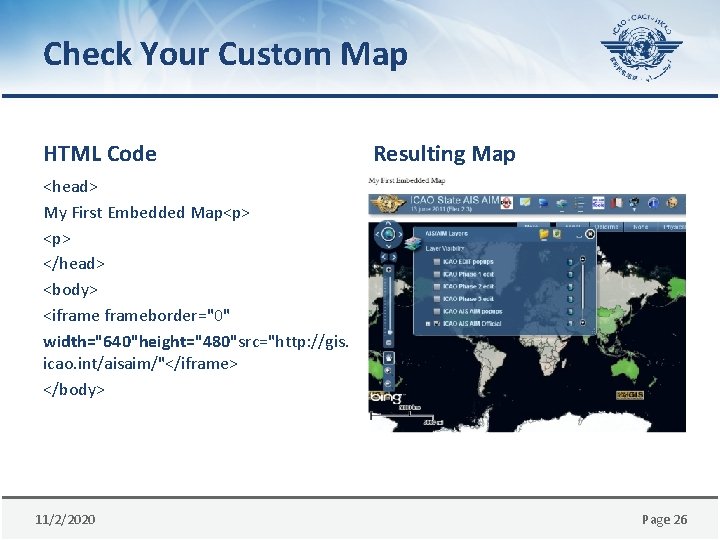Viewport: 720px width, 540px height.
Task: Reset the map with the globe navigation button
Action: [388, 234]
